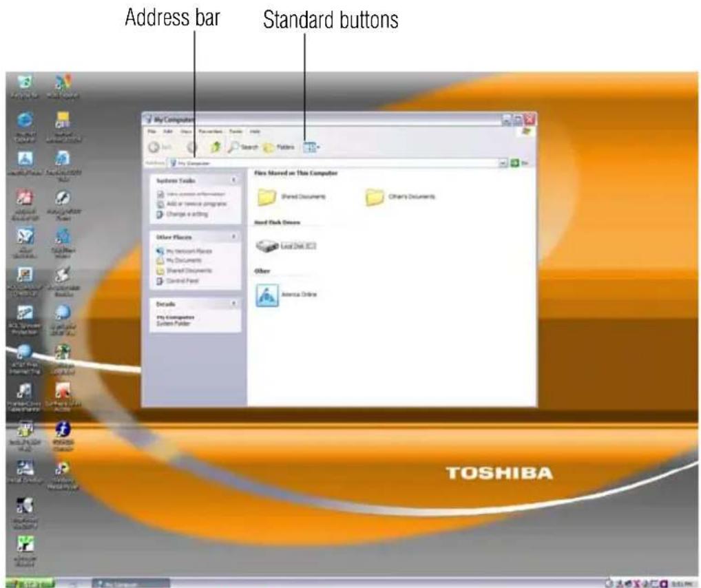The width and height of the screenshot is (701, 588).
Task: Open the Help menu
Action: point(255,132)
